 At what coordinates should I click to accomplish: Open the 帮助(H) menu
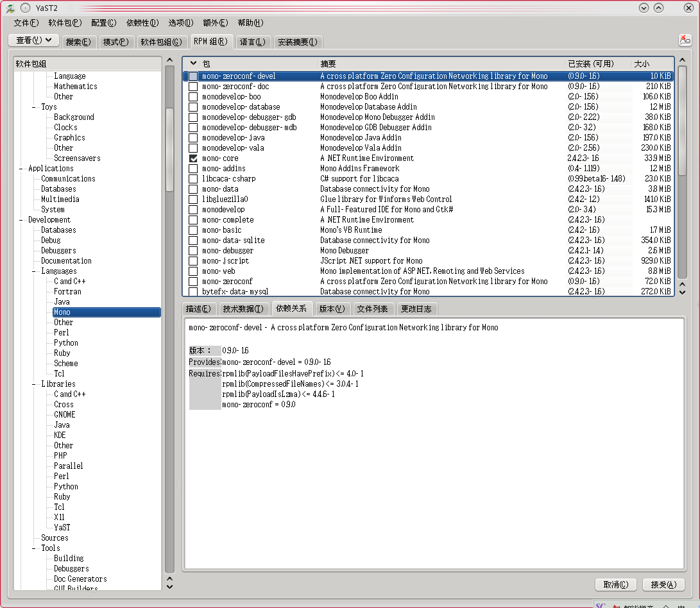(x=250, y=22)
